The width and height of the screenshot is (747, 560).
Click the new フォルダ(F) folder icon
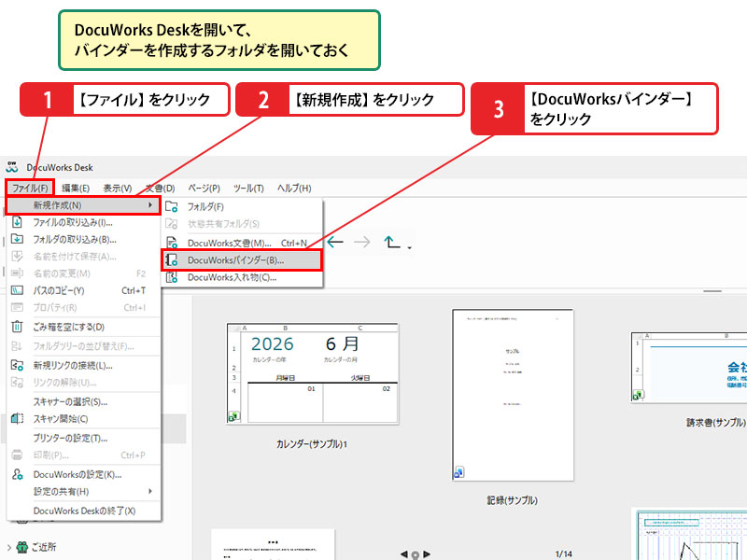click(x=172, y=206)
